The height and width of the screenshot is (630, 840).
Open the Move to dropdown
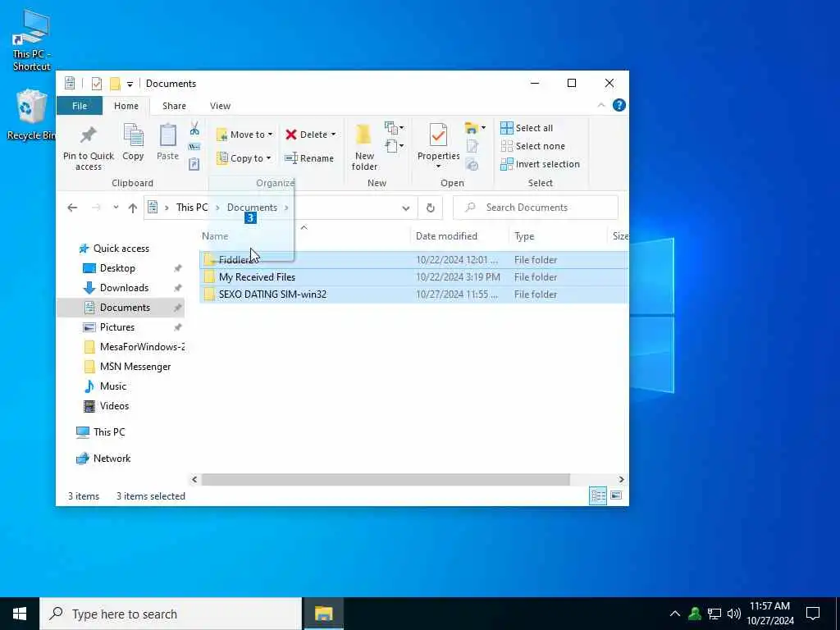[244, 135]
